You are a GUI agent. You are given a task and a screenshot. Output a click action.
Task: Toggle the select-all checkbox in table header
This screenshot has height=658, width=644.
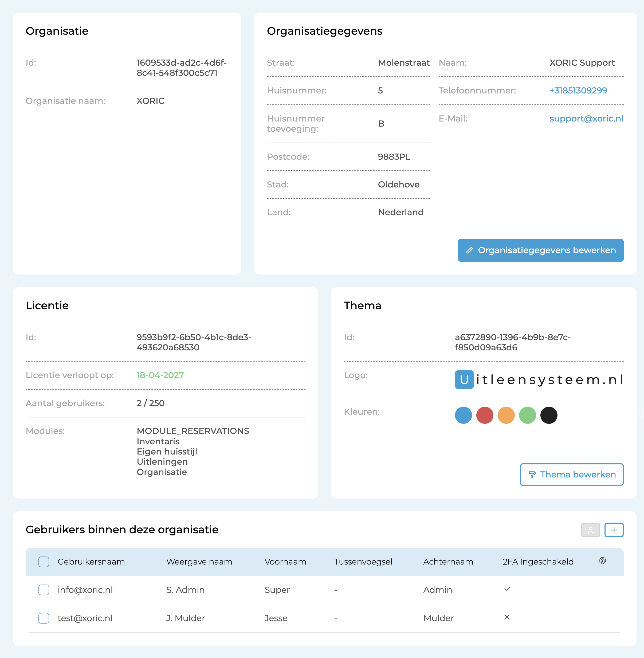coord(44,562)
